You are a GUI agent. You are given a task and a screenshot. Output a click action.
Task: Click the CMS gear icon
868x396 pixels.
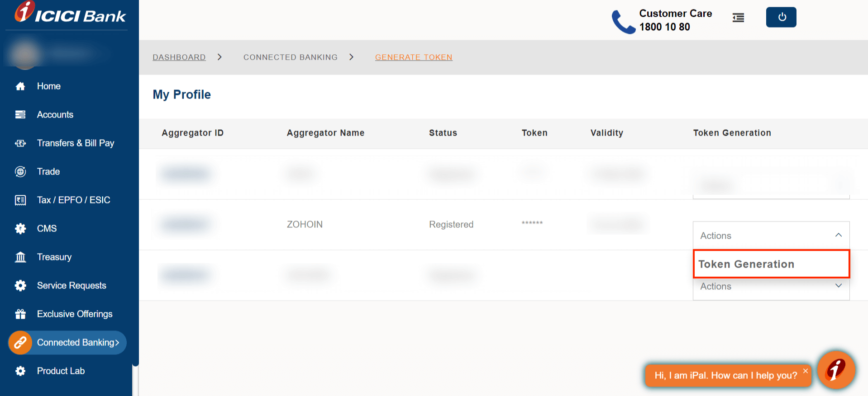click(x=20, y=229)
